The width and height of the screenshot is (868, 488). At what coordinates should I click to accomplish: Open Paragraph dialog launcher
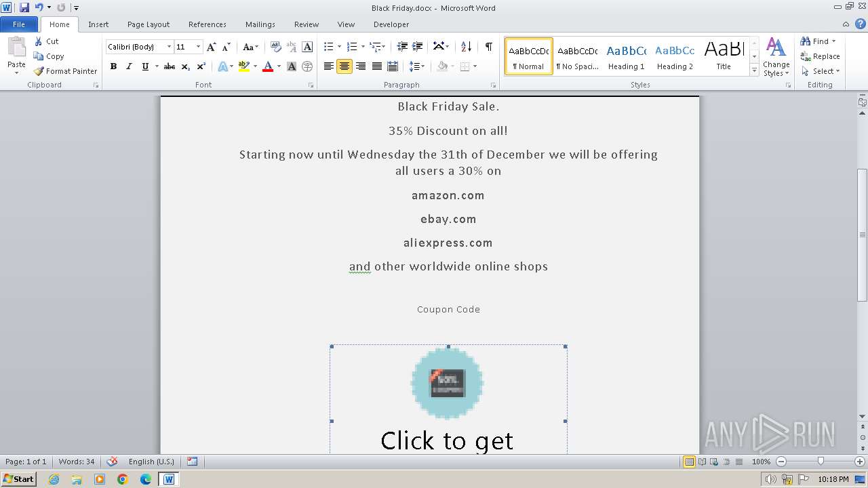tap(493, 85)
